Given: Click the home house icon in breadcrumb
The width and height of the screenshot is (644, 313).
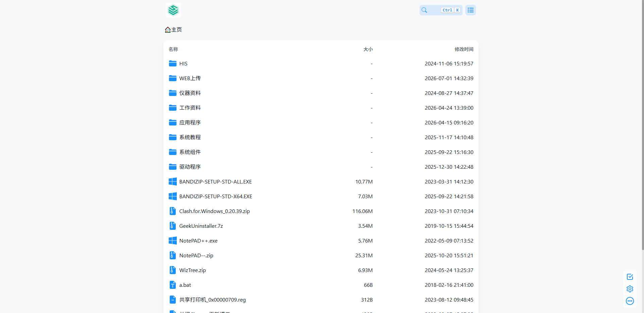Looking at the screenshot, I should [x=168, y=30].
